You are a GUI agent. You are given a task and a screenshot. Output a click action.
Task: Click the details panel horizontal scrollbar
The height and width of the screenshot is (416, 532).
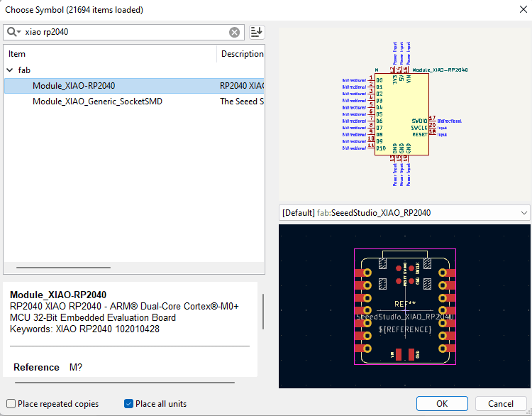[125, 383]
